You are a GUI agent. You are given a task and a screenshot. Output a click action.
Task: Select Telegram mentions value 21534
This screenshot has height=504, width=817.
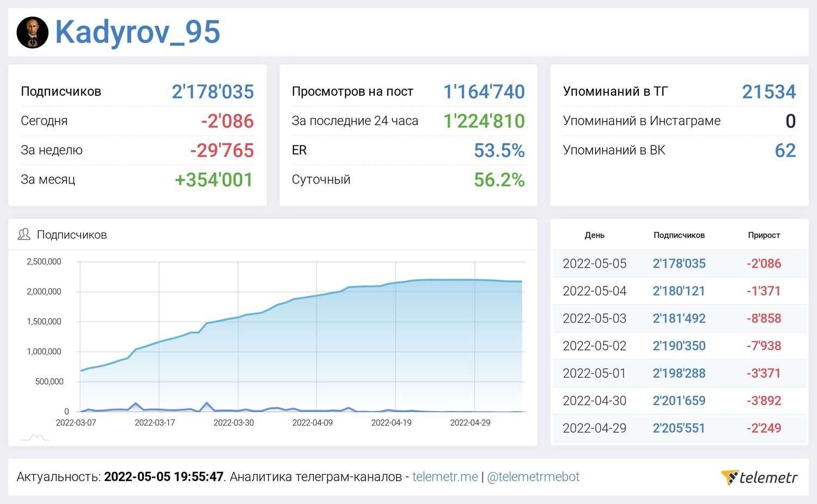(769, 91)
